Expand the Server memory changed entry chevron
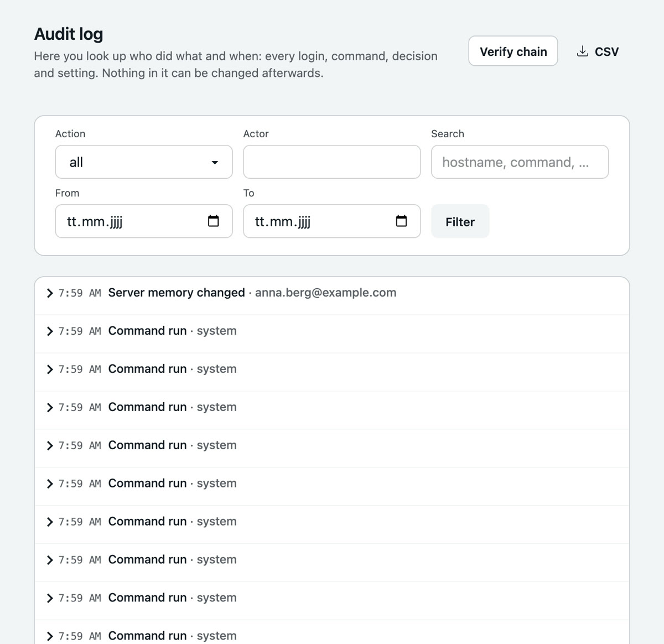This screenshot has height=644, width=664. point(50,293)
